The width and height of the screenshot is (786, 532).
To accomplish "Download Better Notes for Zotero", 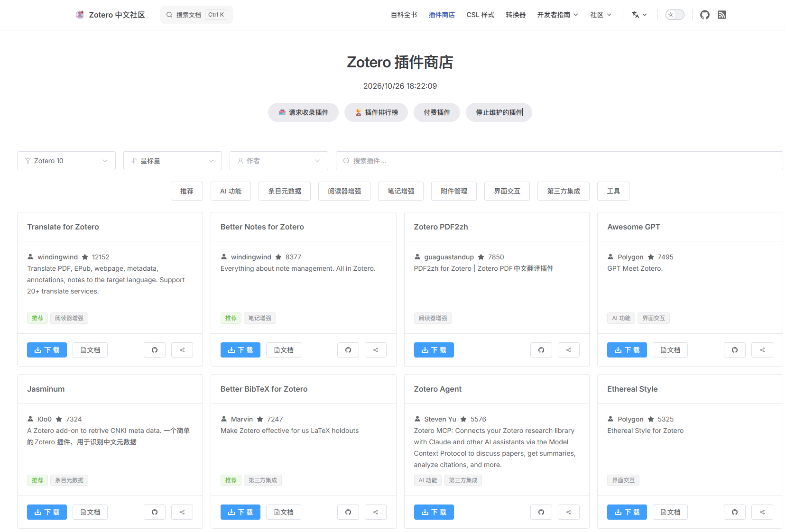I will (x=240, y=350).
